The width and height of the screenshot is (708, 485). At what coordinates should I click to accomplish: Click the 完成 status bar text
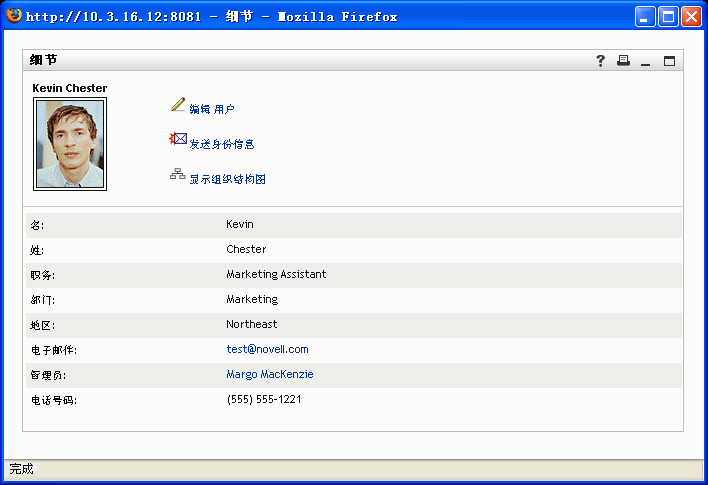21,469
